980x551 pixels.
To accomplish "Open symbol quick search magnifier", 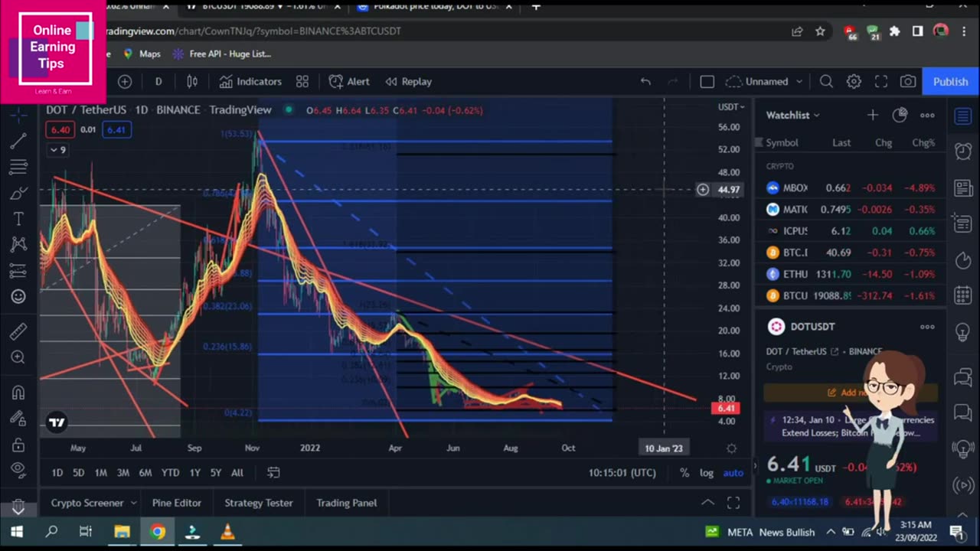I will 826,81.
